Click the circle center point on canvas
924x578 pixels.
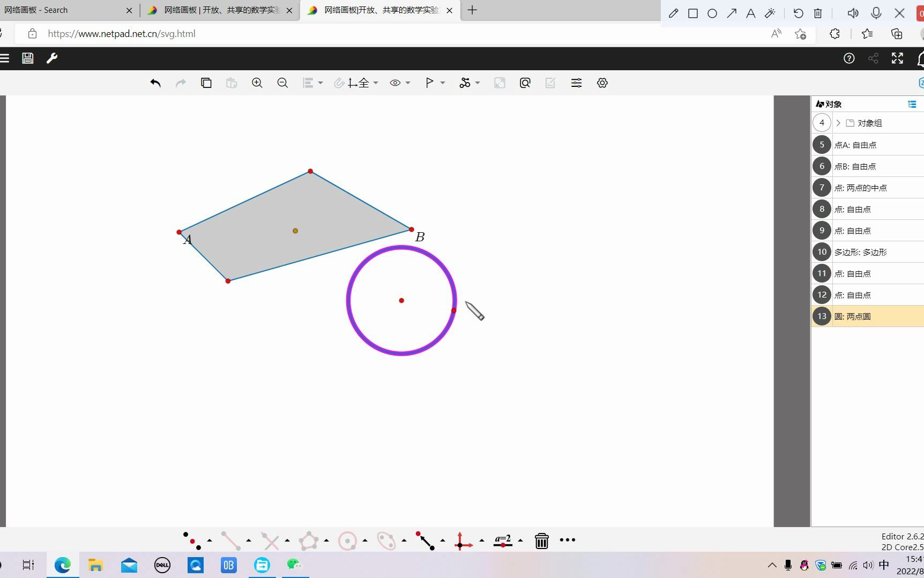(401, 301)
